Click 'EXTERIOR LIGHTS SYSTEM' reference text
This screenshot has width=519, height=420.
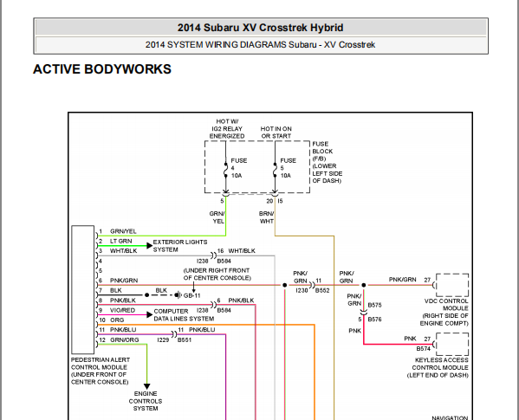[180, 246]
